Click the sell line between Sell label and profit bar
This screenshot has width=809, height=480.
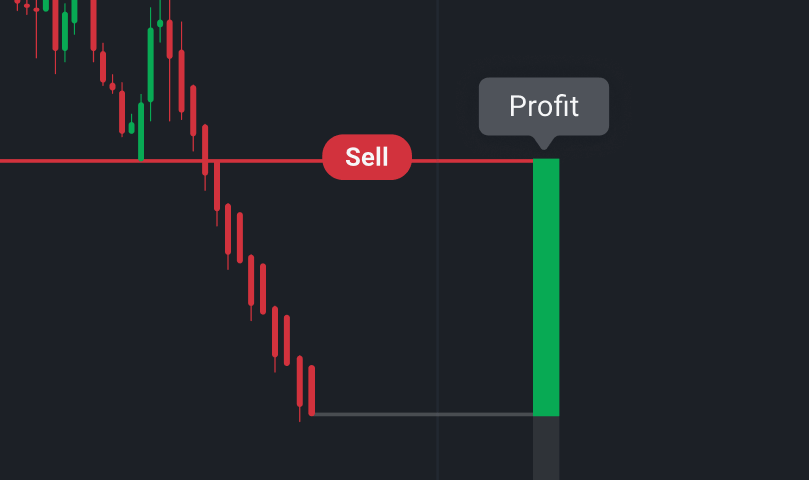click(x=470, y=160)
